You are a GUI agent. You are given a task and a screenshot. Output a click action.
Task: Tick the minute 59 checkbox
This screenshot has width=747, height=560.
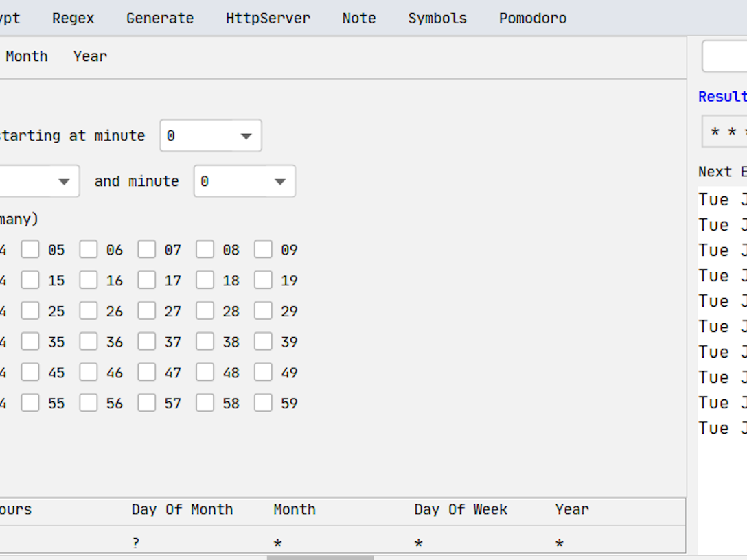[x=263, y=403]
